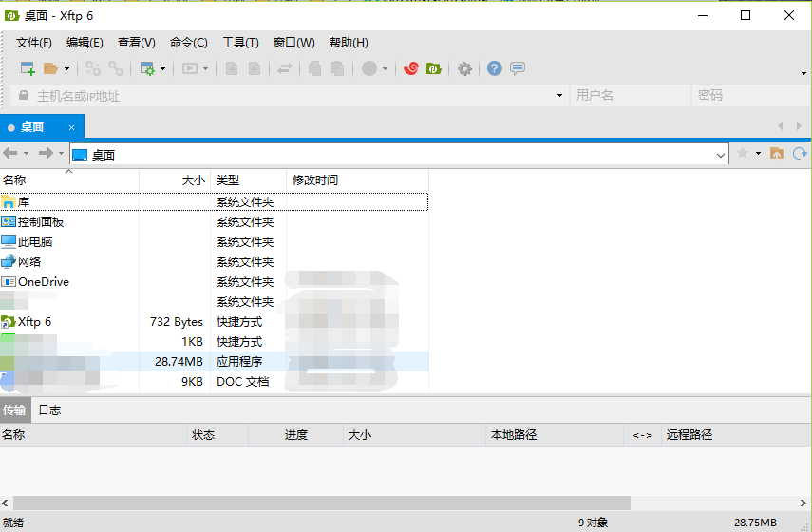This screenshot has width=812, height=532.
Task: Click the Disconnect toolbar icon
Action: coord(93,68)
